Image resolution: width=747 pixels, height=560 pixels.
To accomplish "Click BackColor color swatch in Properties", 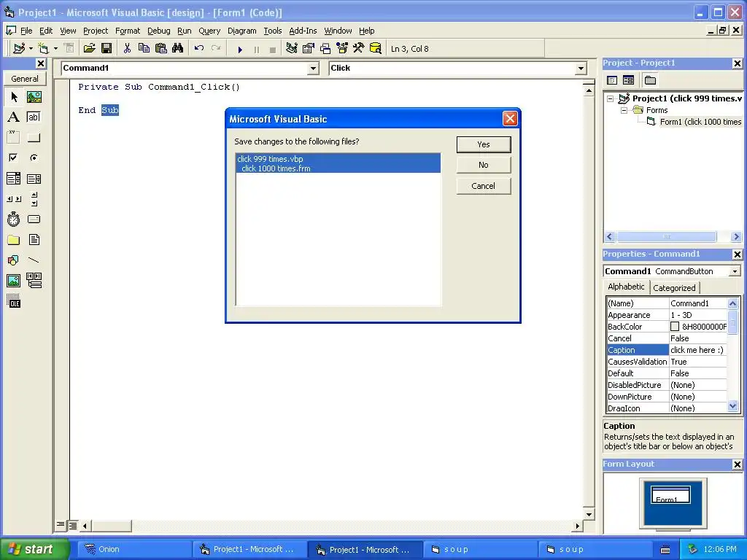I will pyautogui.click(x=675, y=327).
